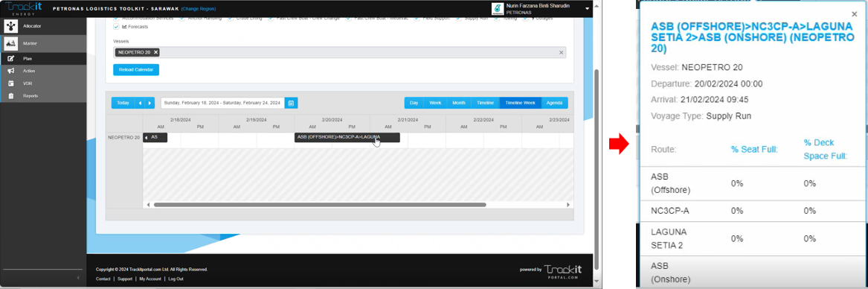Click the LAGUNA SETIA 2 route row
The width and height of the screenshot is (868, 289).
point(752,238)
